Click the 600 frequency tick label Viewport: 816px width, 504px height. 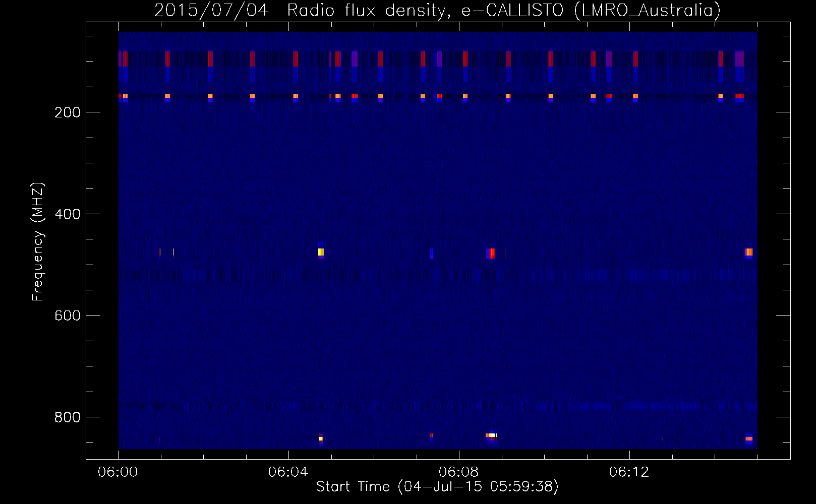[x=68, y=316]
